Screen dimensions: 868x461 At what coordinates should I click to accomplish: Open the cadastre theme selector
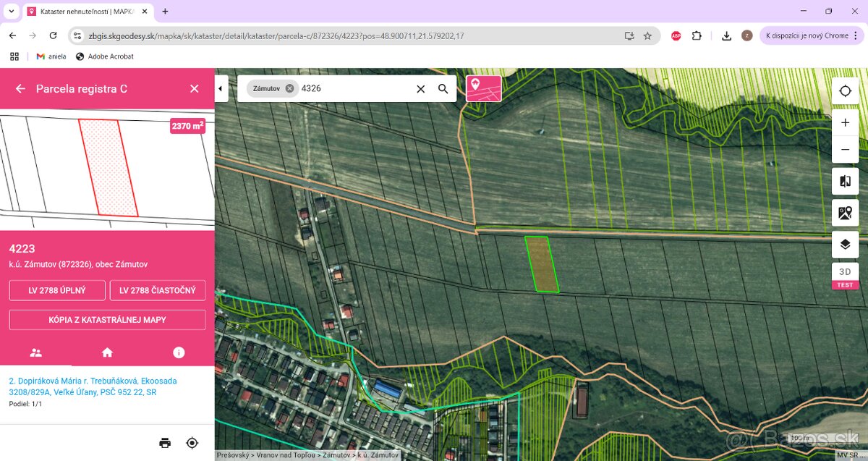[484, 88]
